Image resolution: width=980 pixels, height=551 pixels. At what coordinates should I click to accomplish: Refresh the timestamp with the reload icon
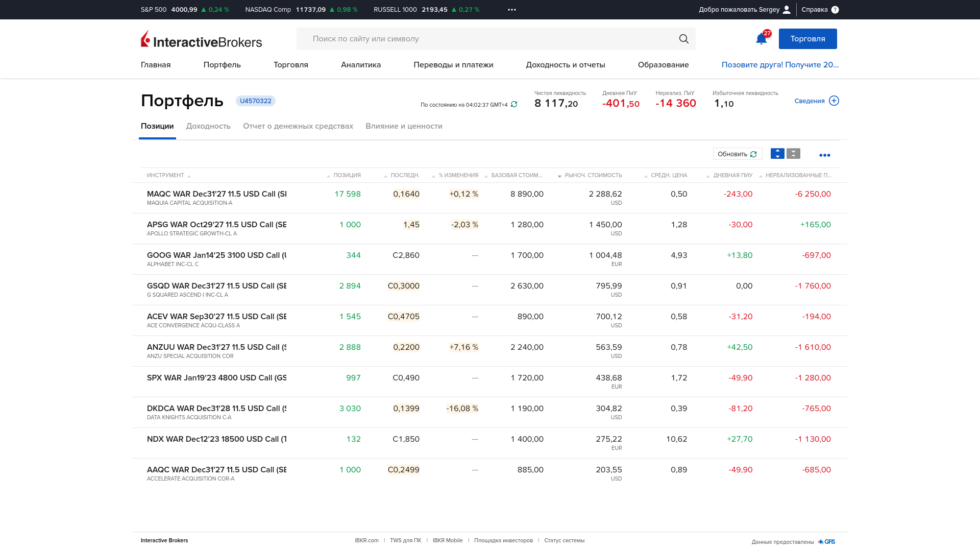click(514, 105)
